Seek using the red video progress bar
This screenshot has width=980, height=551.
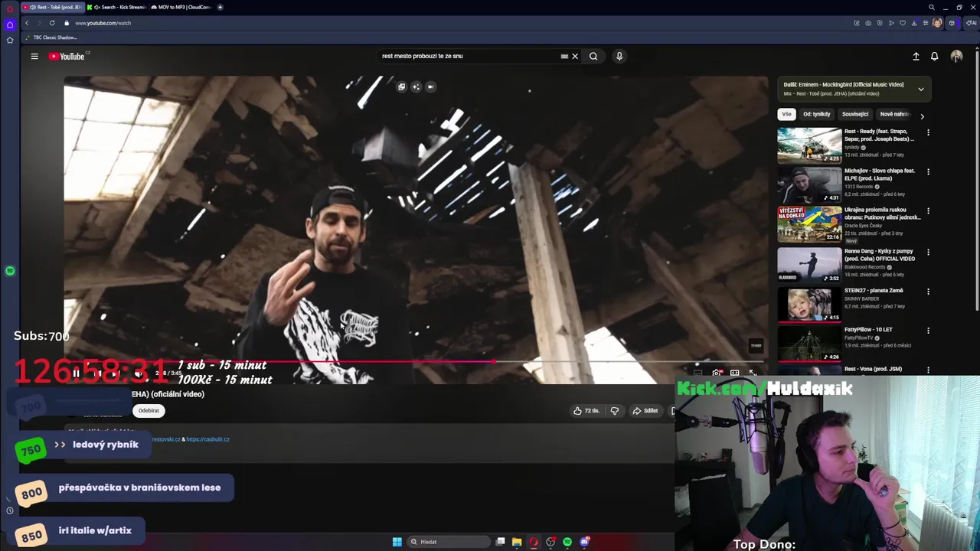[x=413, y=361]
